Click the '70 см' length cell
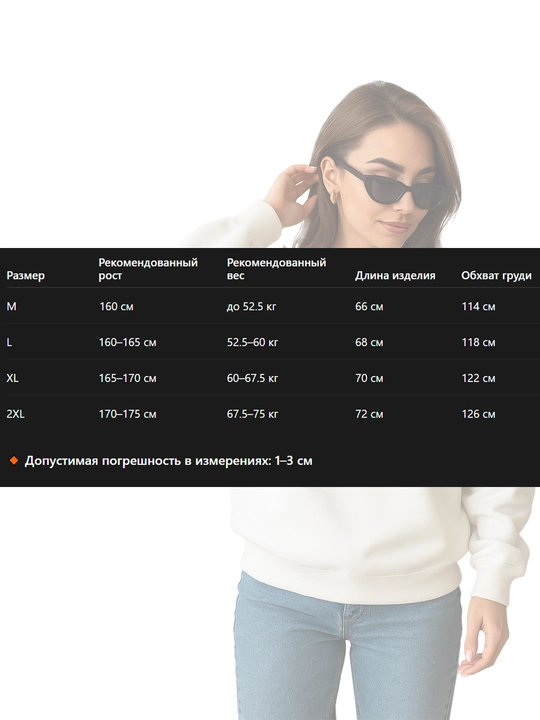 pyautogui.click(x=369, y=378)
